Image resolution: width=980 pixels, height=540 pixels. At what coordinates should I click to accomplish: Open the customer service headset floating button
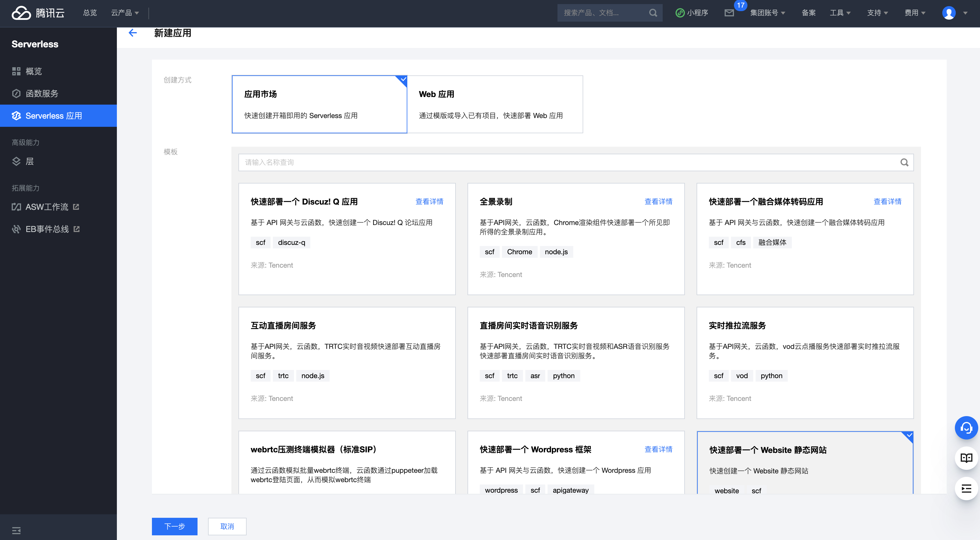tap(966, 428)
